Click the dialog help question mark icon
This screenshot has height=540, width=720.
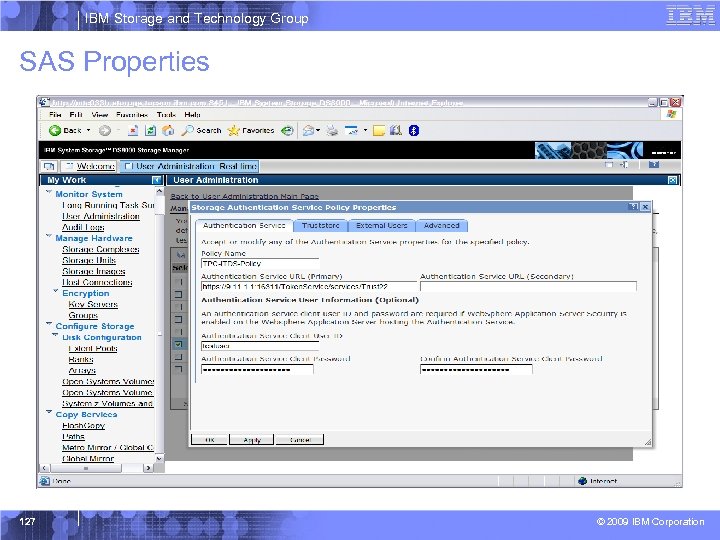point(633,207)
